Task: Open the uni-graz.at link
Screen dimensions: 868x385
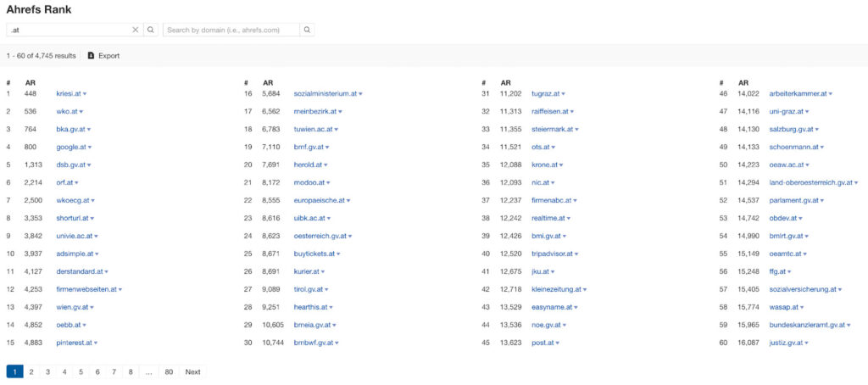Action: pyautogui.click(x=786, y=112)
